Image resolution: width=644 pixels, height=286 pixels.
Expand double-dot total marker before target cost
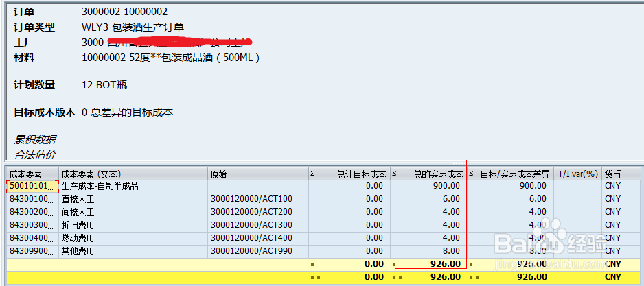point(315,278)
